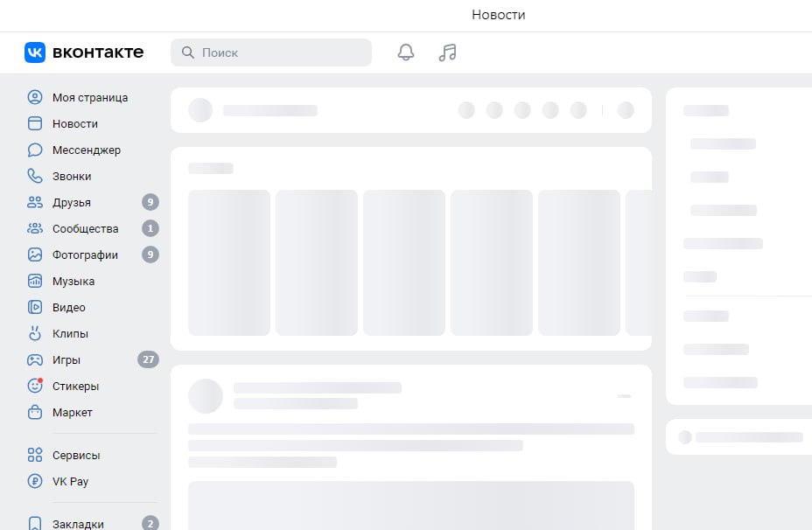The image size is (812, 530).
Task: Click the Stickers smiley icon
Action: (x=35, y=386)
